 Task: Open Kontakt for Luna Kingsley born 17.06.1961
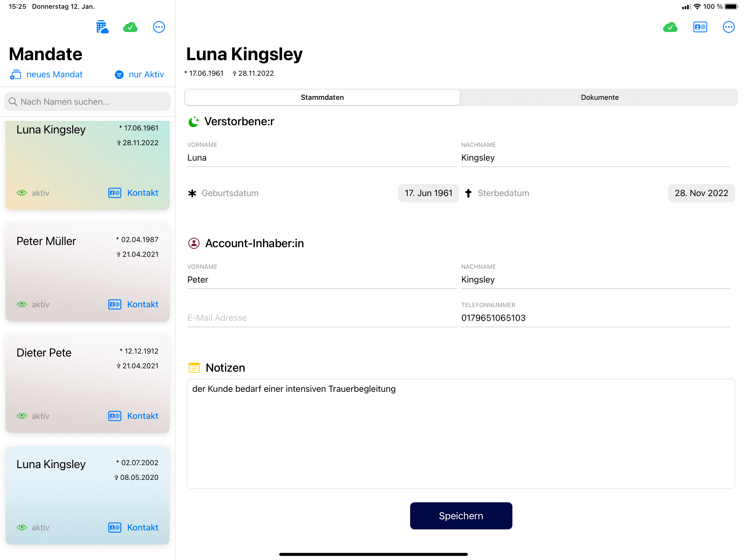click(x=133, y=193)
